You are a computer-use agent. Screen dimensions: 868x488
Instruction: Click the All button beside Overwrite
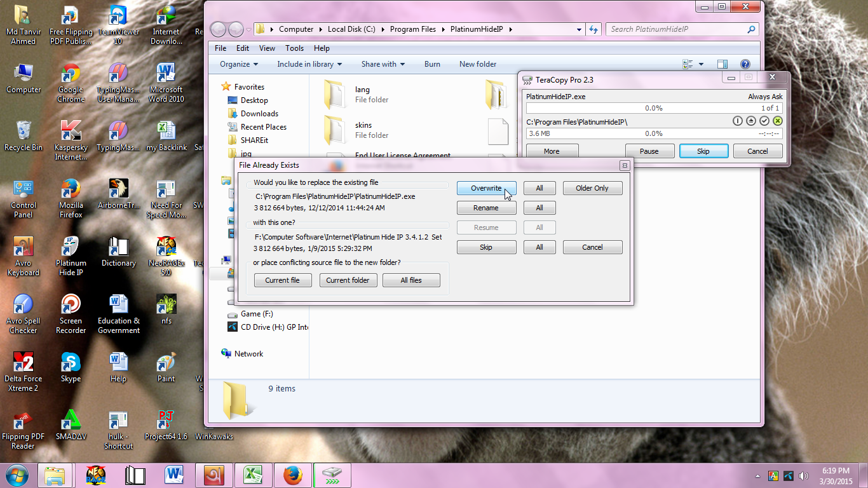(x=539, y=188)
